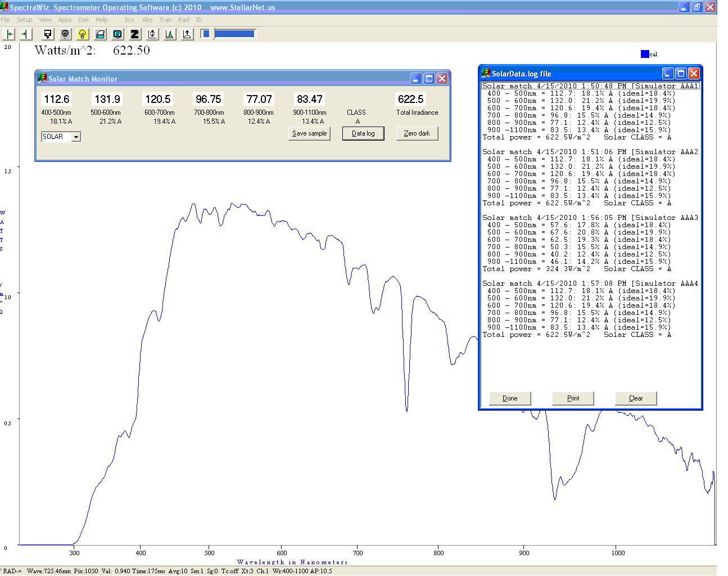Click the green spectral peaks icon
Screen dimensions: 728x576
[170, 34]
